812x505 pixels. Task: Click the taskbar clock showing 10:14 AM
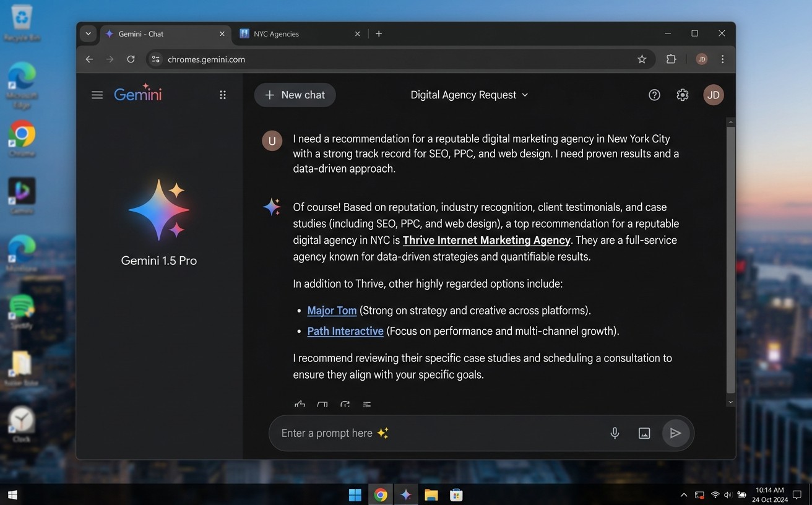(x=770, y=494)
